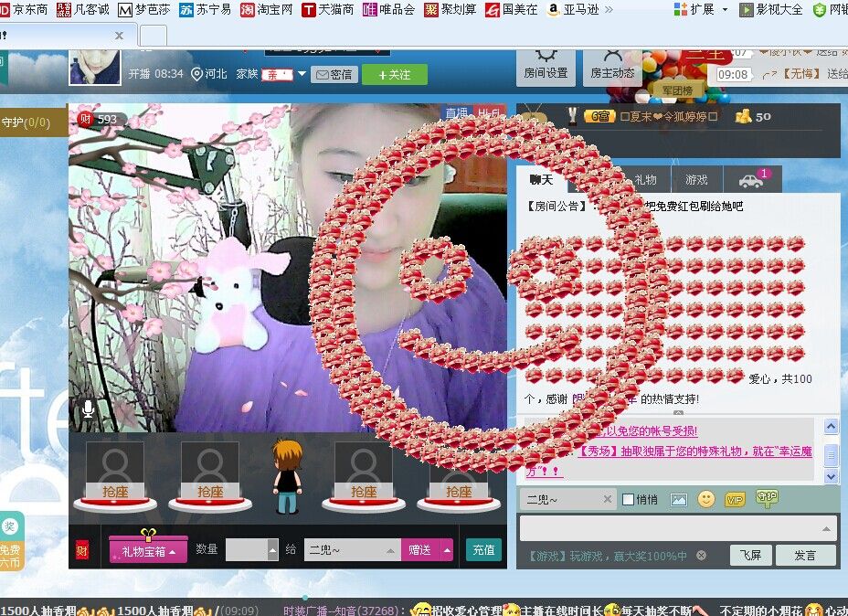This screenshot has width=848, height=616.
Task: Open the VIP emoticons
Action: click(735, 499)
